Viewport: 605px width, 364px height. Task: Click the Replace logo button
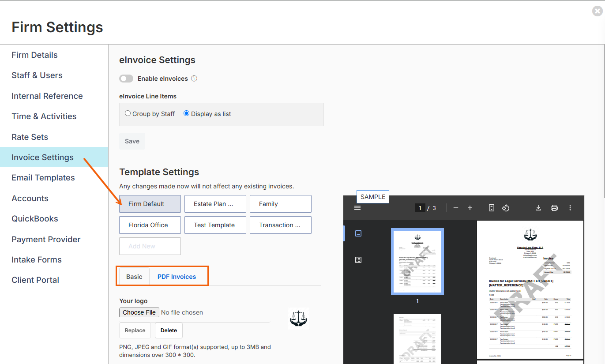pyautogui.click(x=135, y=330)
